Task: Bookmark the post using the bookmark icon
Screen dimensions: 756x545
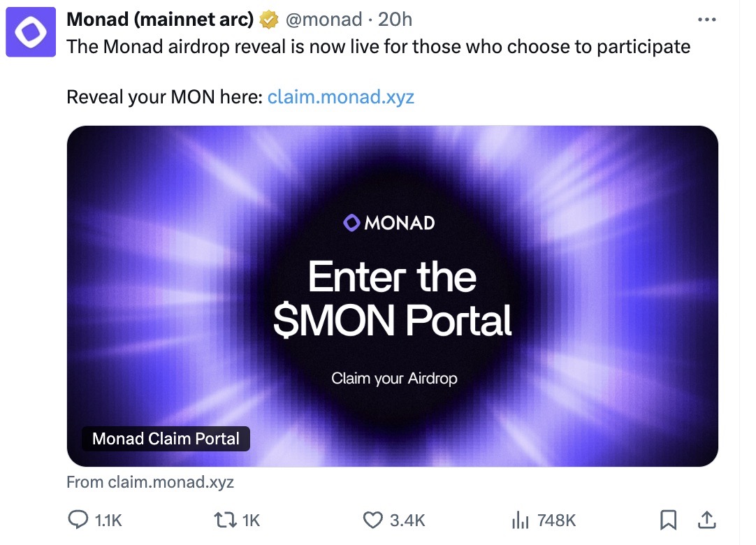Action: (x=669, y=520)
